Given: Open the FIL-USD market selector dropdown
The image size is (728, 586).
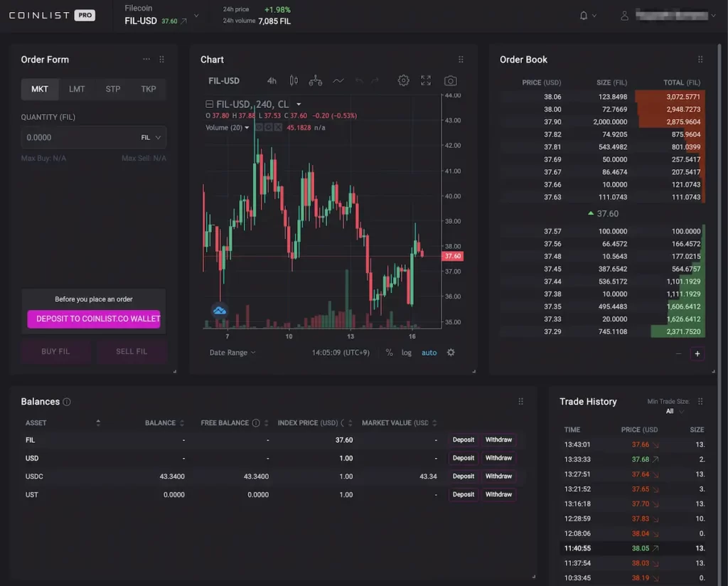Looking at the screenshot, I should tap(196, 16).
